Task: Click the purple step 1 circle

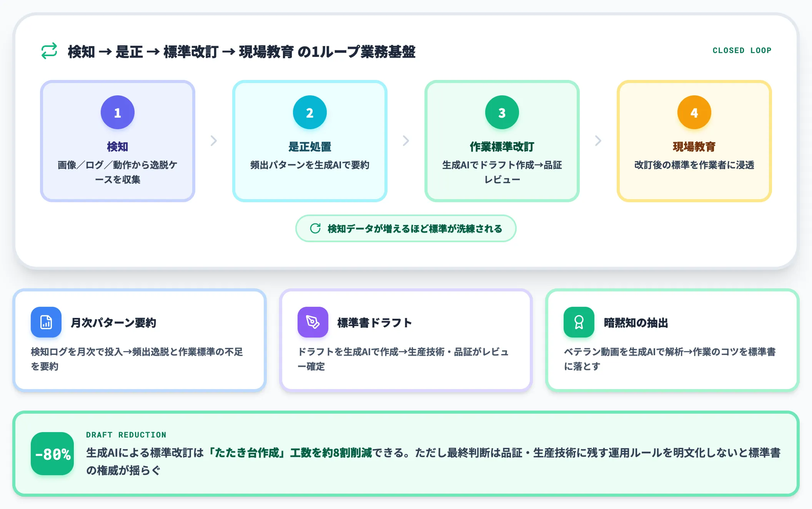Action: (x=118, y=112)
